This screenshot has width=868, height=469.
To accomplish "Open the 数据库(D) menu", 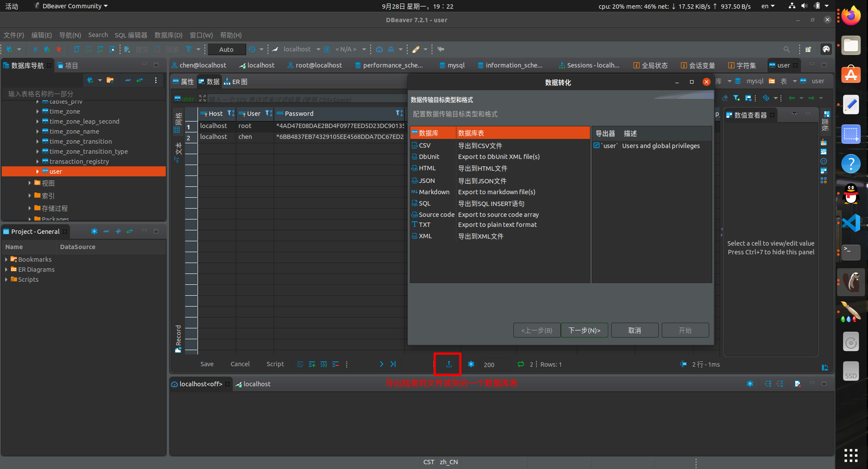I will click(x=168, y=35).
